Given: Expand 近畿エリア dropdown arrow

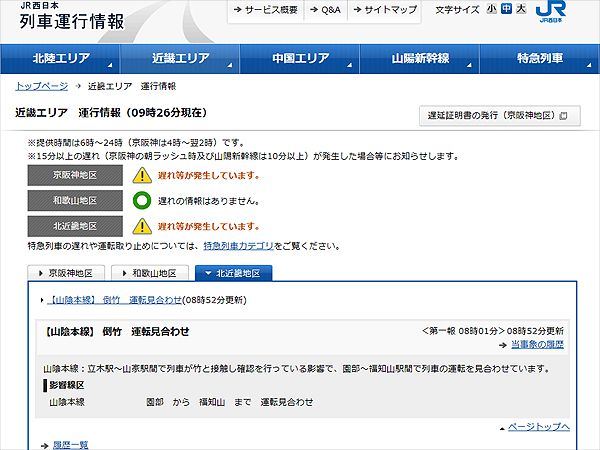Looking at the screenshot, I should pyautogui.click(x=230, y=65).
